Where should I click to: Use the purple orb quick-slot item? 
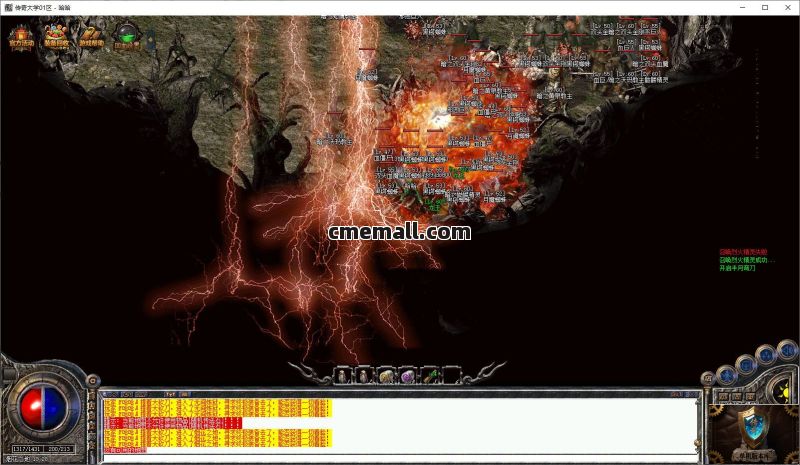coord(409,375)
